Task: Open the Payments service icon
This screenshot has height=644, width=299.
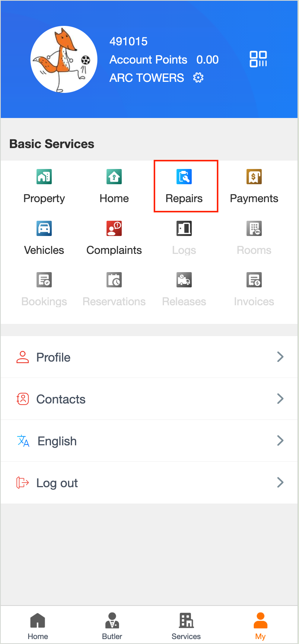Action: pyautogui.click(x=254, y=177)
